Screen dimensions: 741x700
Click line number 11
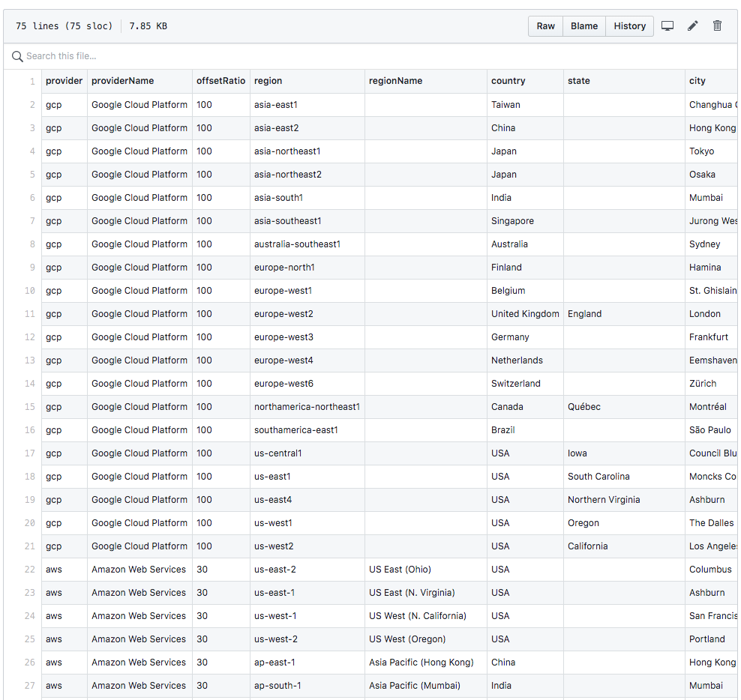(x=30, y=314)
